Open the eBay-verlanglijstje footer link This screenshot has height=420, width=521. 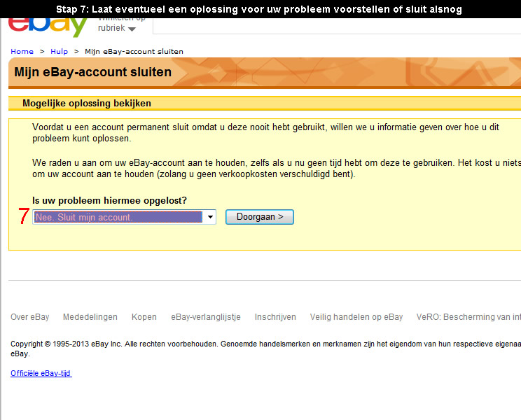coord(206,317)
